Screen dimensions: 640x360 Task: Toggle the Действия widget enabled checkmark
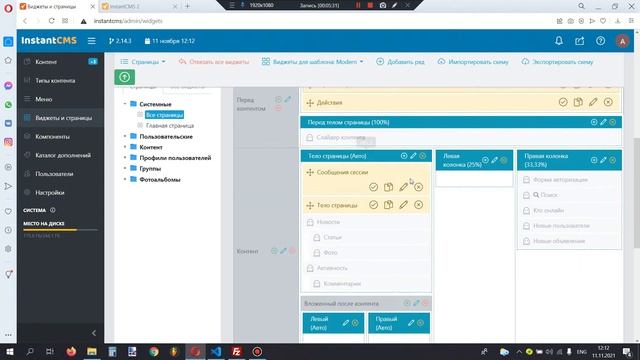[x=563, y=102]
